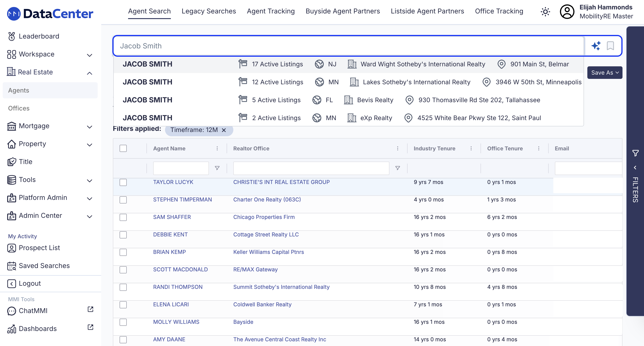Select the Agent Search tab
This screenshot has height=346, width=644.
(149, 11)
